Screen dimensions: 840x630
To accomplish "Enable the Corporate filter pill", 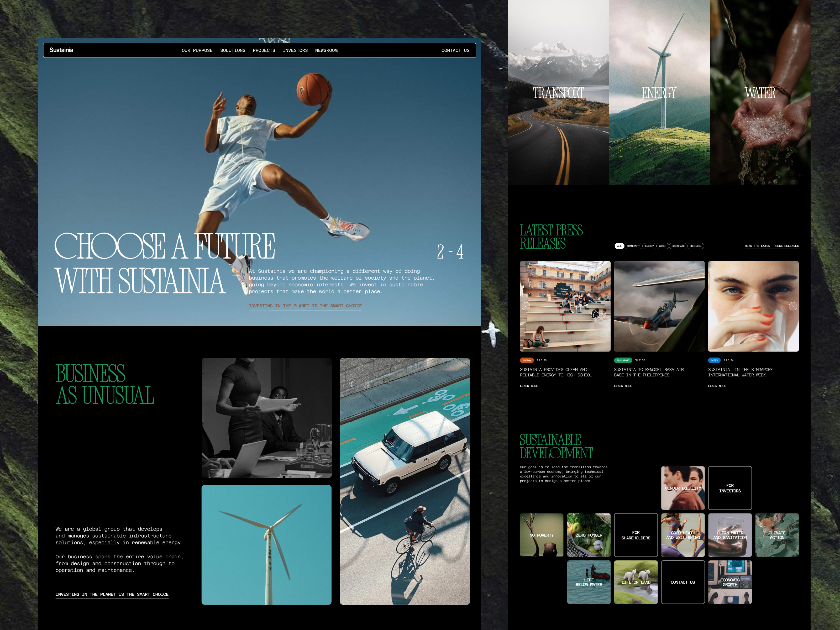I will pos(678,246).
